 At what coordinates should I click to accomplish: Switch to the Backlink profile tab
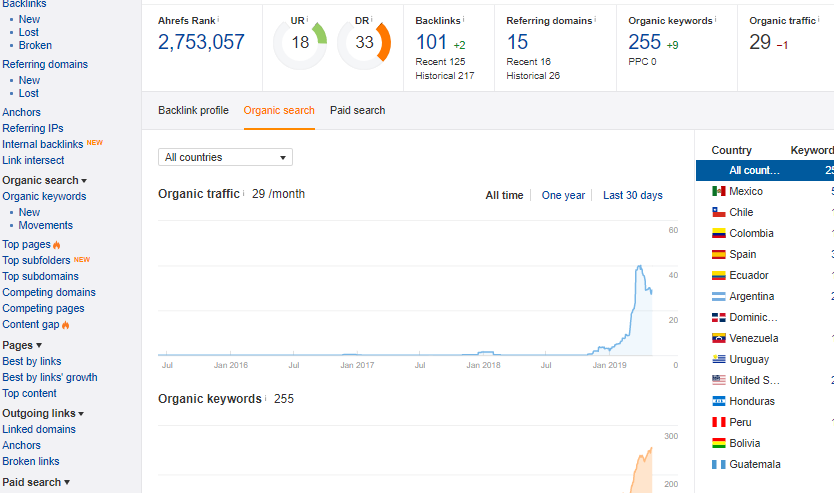tap(193, 110)
